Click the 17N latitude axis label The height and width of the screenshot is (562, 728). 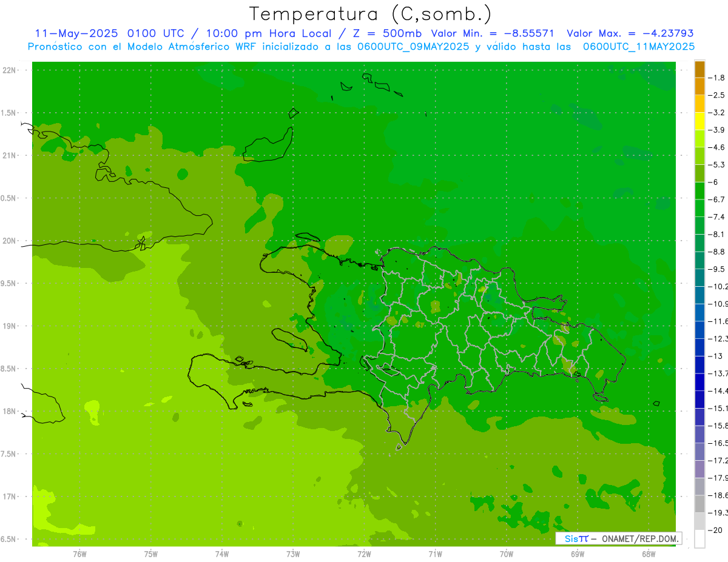9,497
